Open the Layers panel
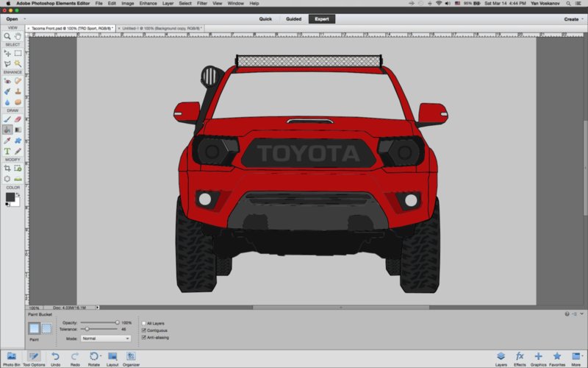Viewport: 588px width, 368px height. 501,359
